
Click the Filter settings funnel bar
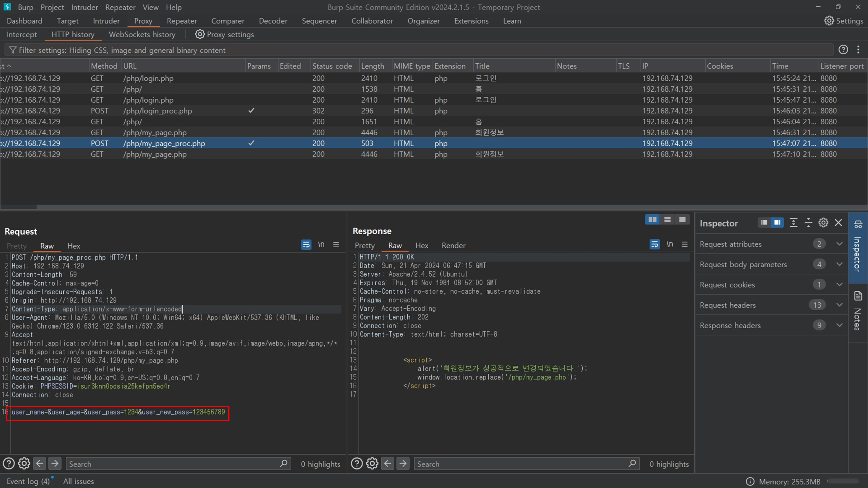click(x=418, y=50)
